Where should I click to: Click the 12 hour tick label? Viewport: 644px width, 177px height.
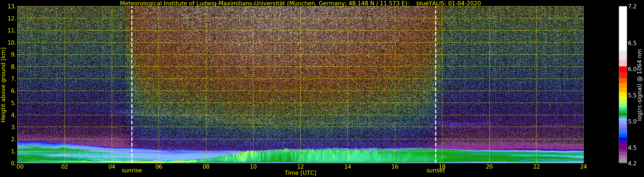click(300, 166)
